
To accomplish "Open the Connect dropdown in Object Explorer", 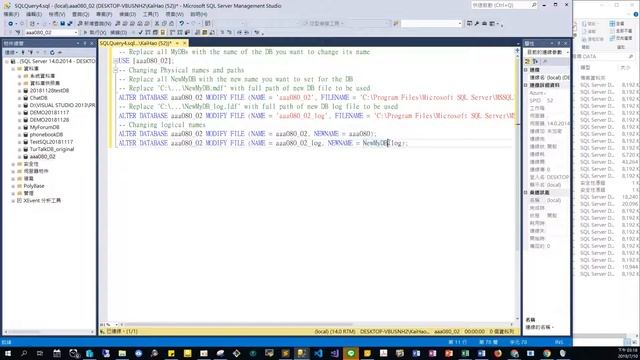I will click(x=11, y=52).
